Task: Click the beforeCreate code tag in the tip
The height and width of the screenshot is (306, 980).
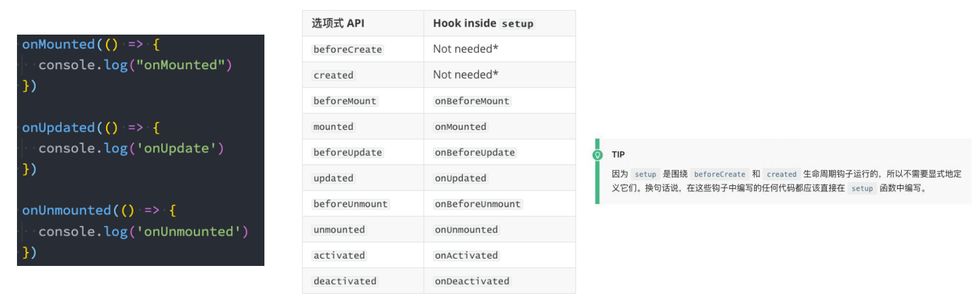Action: coord(720,174)
